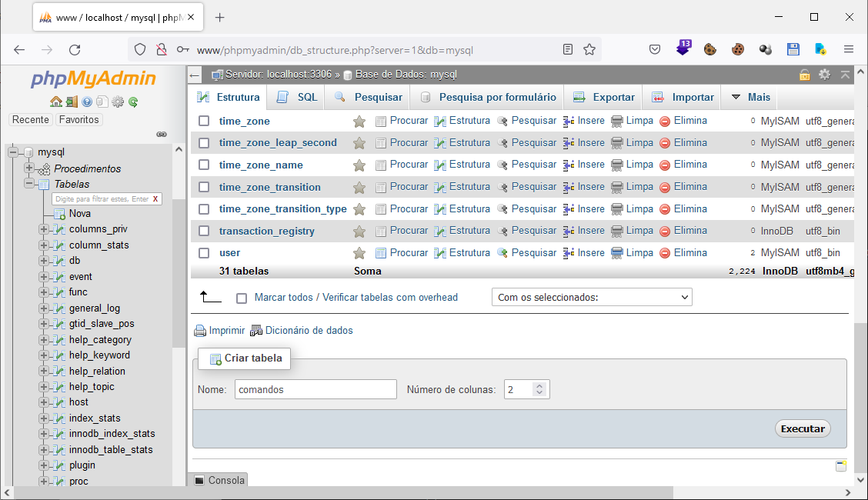Click Insere icon in time_zone_transition row
Viewport: 868px width, 500px height.
point(569,188)
